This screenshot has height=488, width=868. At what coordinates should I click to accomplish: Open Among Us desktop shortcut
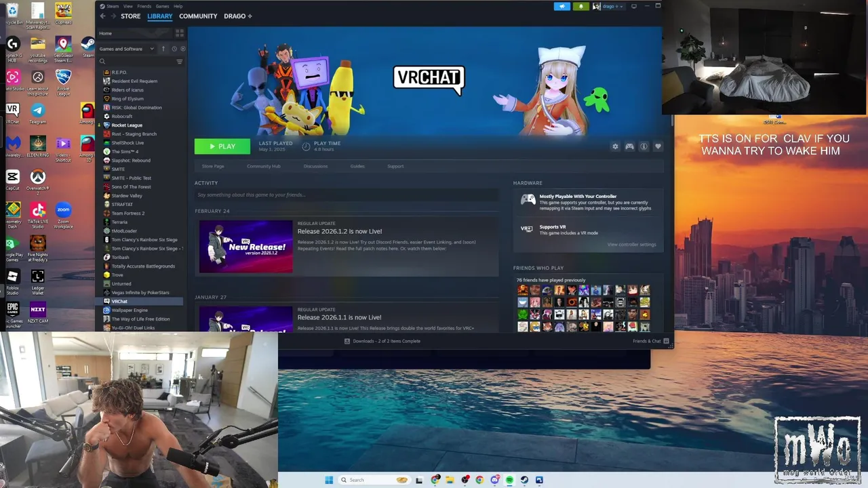coord(87,114)
